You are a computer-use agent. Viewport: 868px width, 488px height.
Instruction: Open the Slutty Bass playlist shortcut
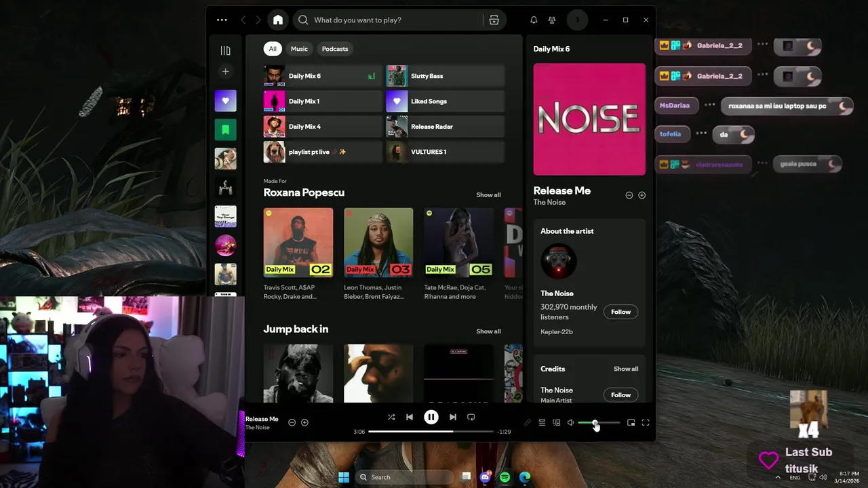(446, 76)
